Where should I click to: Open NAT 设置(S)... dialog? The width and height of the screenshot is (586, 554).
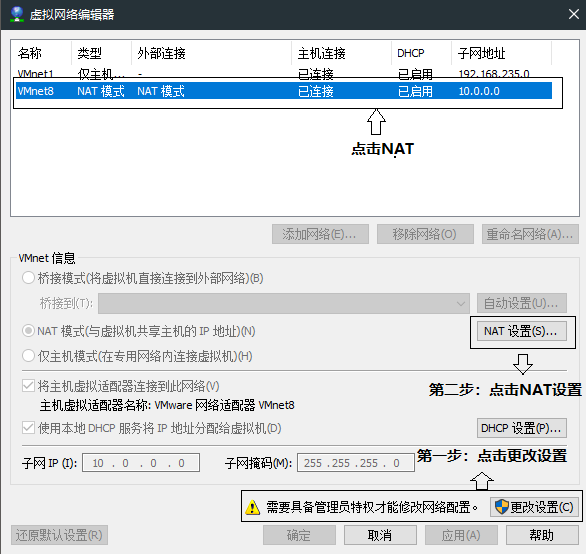point(522,331)
